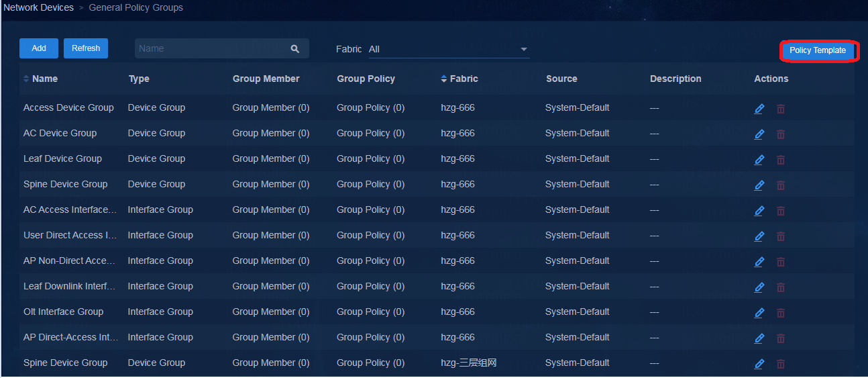Open Group Member (0) for Spine Device Group hzg-666

pyautogui.click(x=271, y=184)
